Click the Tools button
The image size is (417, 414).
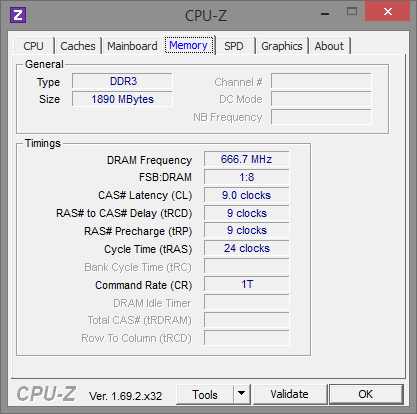coord(205,395)
